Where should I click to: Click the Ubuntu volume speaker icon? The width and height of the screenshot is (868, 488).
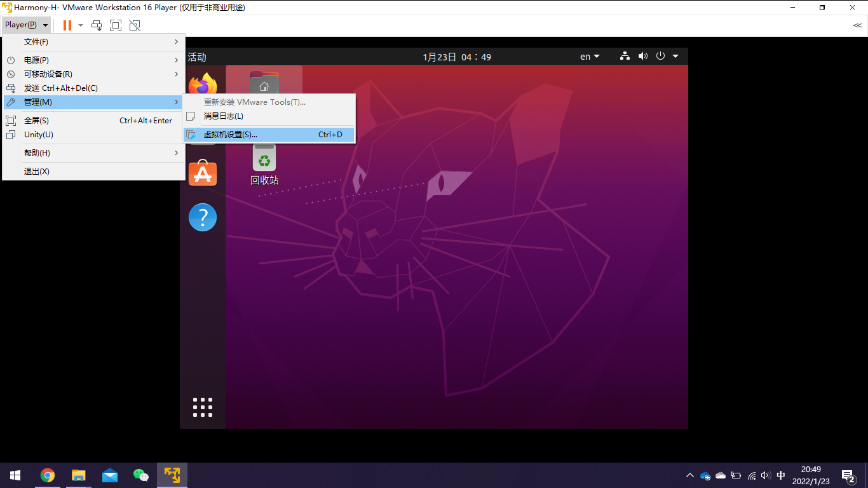pos(642,57)
